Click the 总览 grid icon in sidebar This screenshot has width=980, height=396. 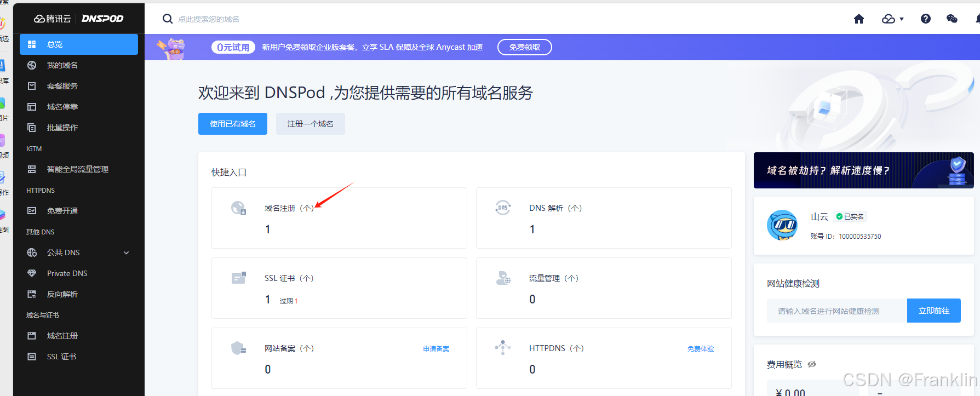(32, 44)
